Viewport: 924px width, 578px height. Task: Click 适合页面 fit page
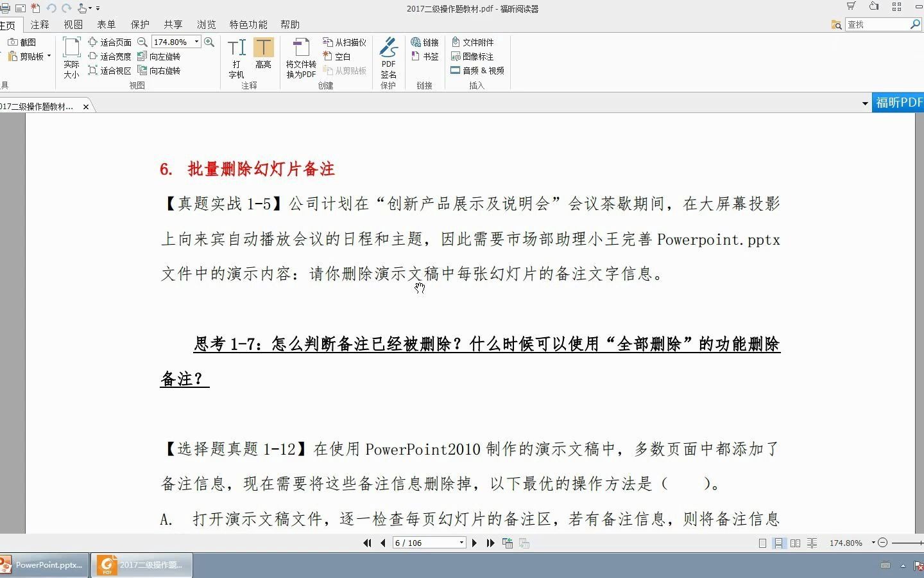tap(110, 42)
